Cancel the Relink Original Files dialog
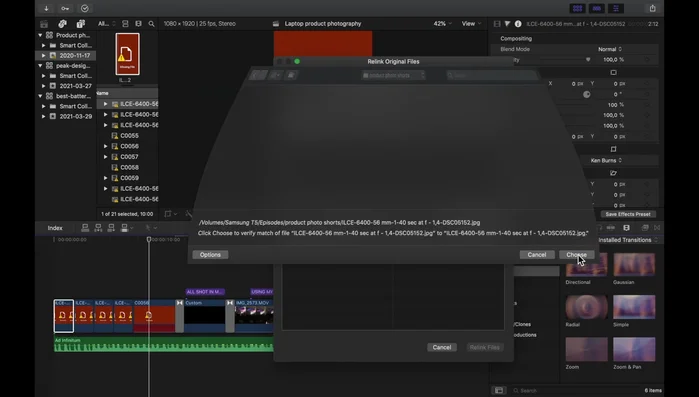This screenshot has width=699, height=397. click(442, 348)
